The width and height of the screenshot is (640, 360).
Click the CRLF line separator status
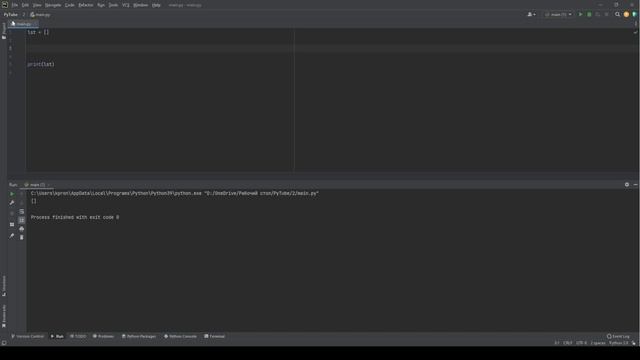pyautogui.click(x=568, y=343)
